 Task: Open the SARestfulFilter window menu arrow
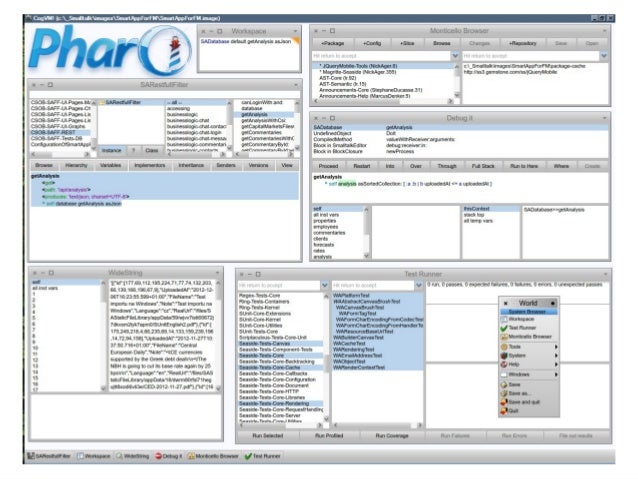296,85
